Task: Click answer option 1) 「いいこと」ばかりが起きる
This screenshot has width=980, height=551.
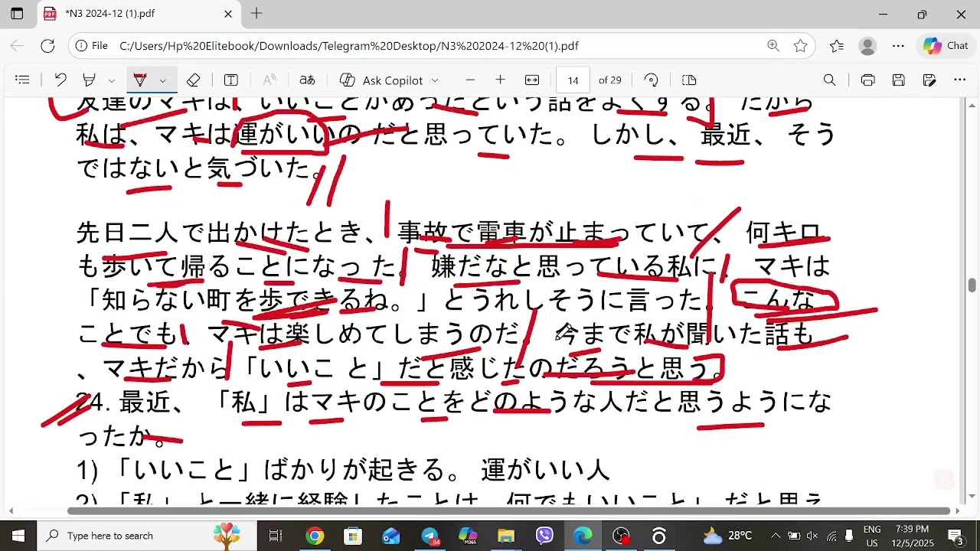Action: [342, 469]
